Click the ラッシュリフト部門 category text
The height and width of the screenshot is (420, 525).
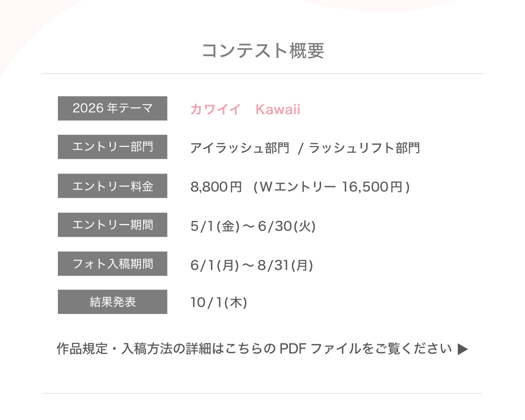[x=364, y=148]
